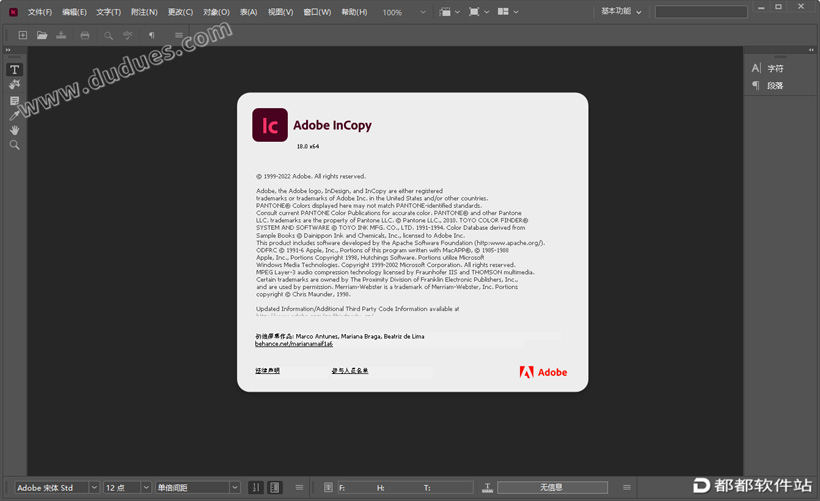Open the 帮助(H) menu

pyautogui.click(x=354, y=12)
